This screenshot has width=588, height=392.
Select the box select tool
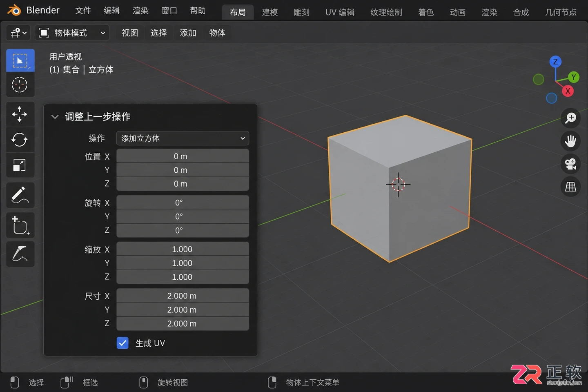coord(20,60)
